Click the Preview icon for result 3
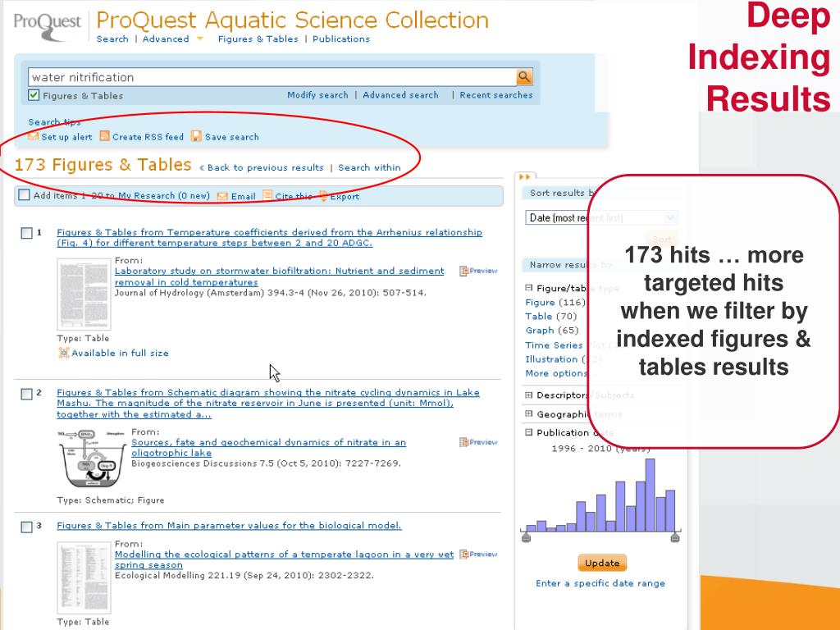The height and width of the screenshot is (630, 840). [464, 554]
